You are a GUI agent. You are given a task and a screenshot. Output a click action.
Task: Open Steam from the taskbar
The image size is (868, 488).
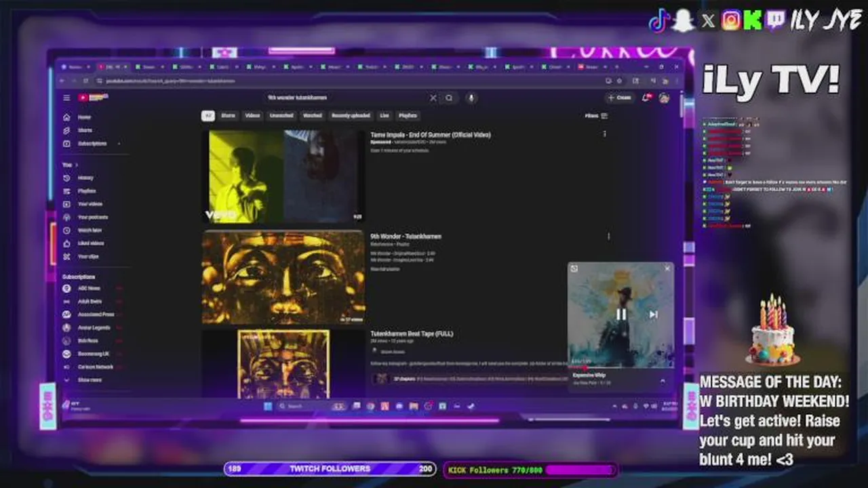pyautogui.click(x=471, y=406)
